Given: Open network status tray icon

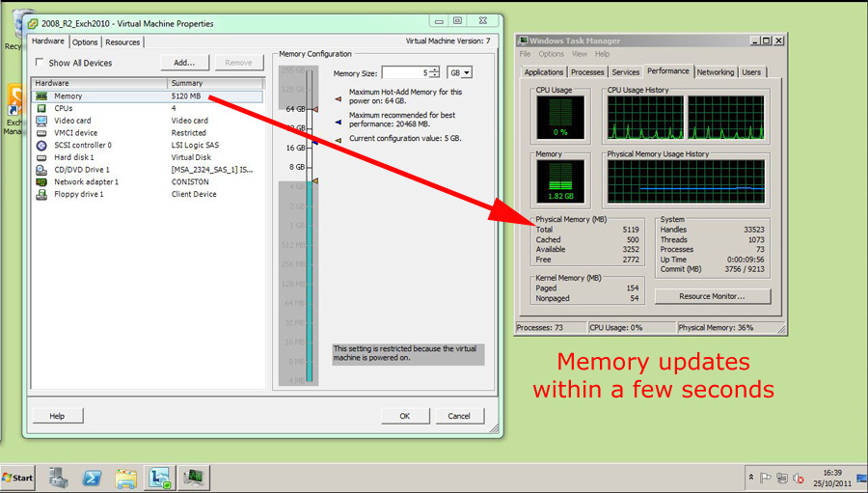Looking at the screenshot, I should tap(781, 478).
